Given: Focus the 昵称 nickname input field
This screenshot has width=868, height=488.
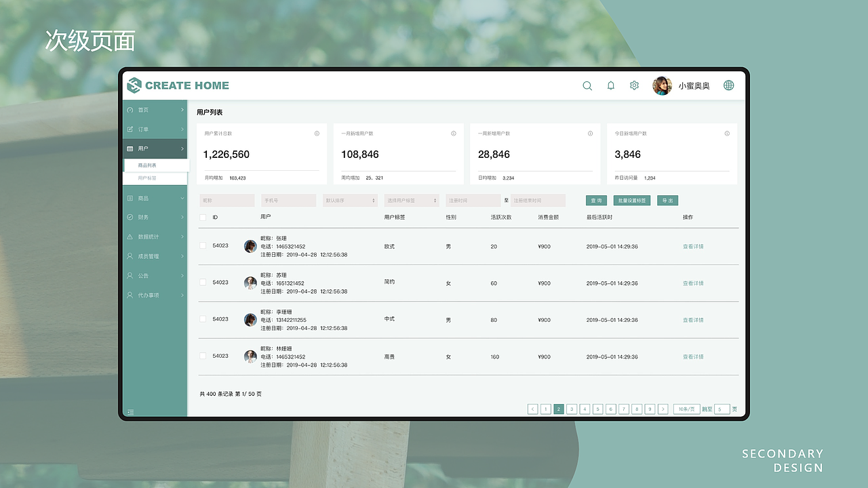Looking at the screenshot, I should 227,201.
